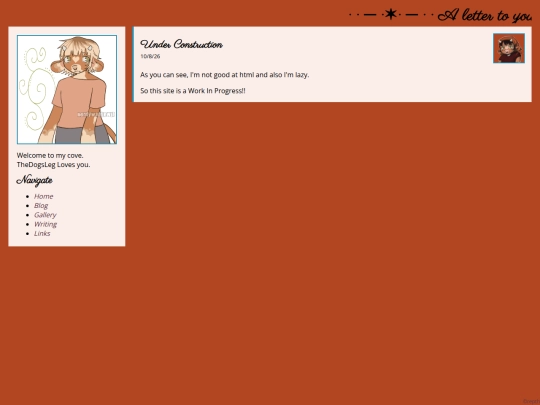Click the post date 10/8/26
Screen dimensions: 540x405
pyautogui.click(x=150, y=56)
